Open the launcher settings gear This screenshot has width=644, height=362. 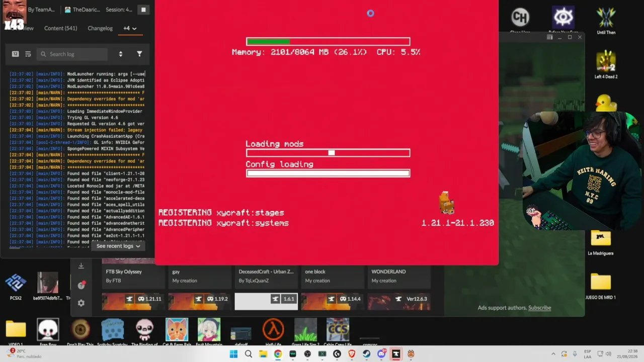pyautogui.click(x=81, y=303)
